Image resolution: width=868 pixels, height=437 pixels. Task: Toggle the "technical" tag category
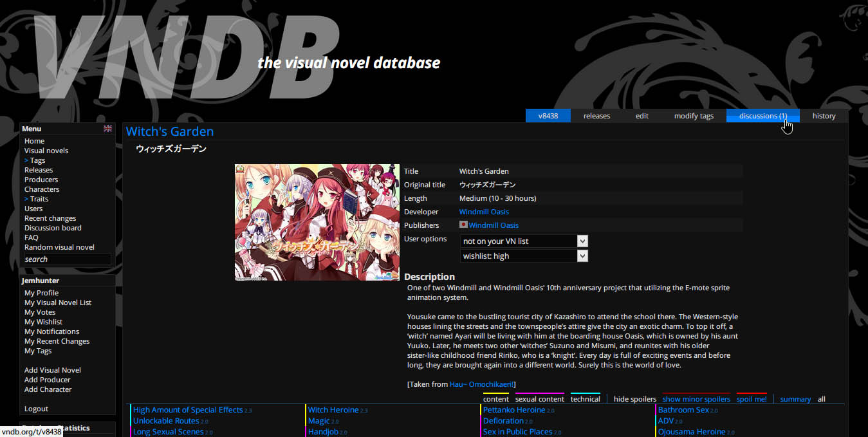pyautogui.click(x=585, y=398)
